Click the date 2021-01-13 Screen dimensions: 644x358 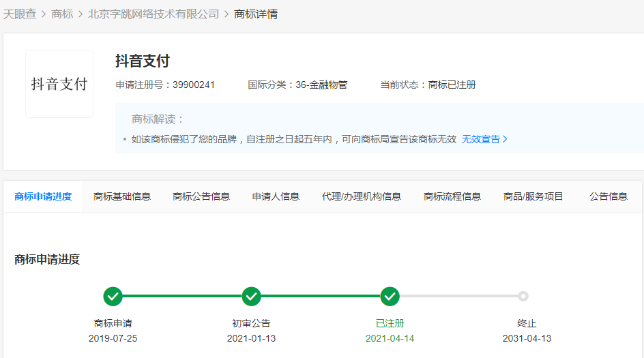click(x=251, y=338)
